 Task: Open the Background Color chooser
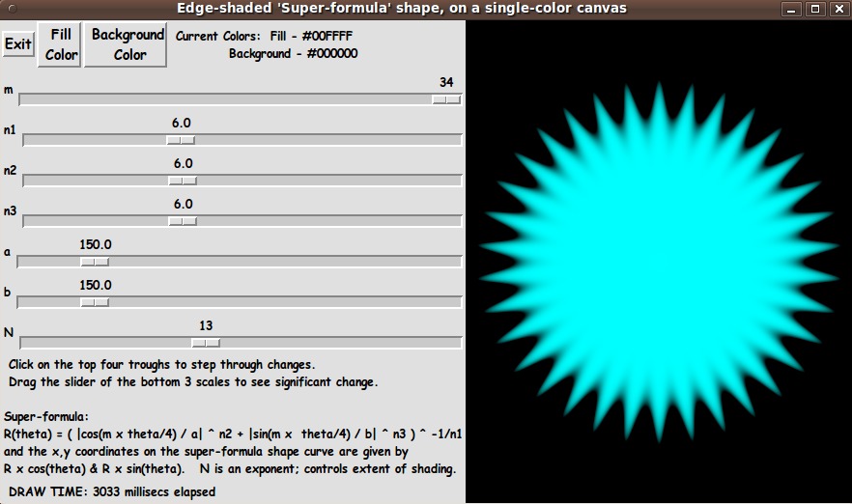[x=127, y=44]
